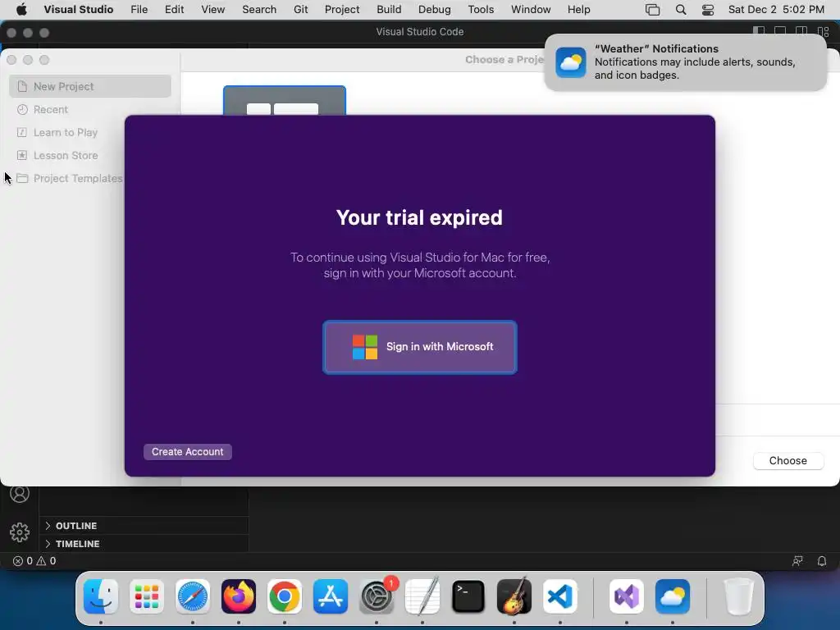Click the date and time in menu bar

pyautogui.click(x=776, y=10)
